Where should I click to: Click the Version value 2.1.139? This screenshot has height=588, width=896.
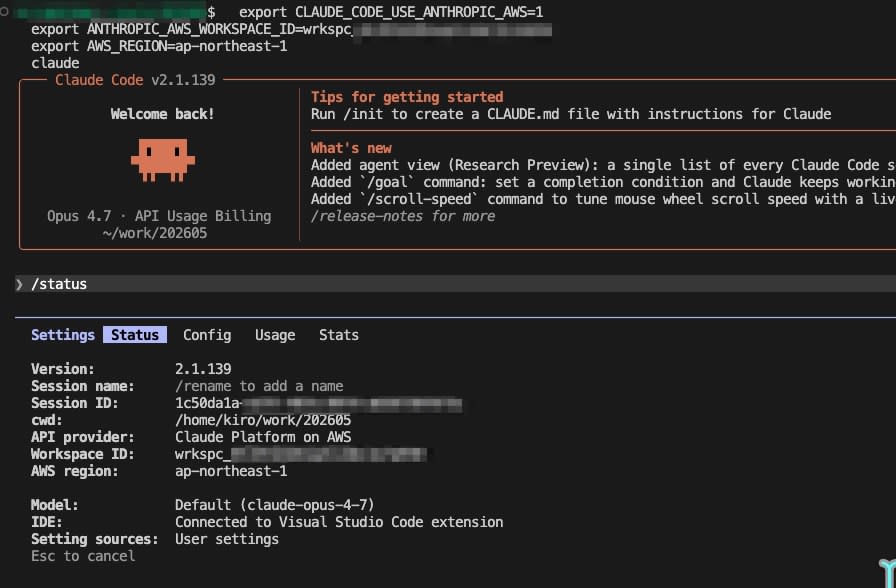tap(203, 369)
